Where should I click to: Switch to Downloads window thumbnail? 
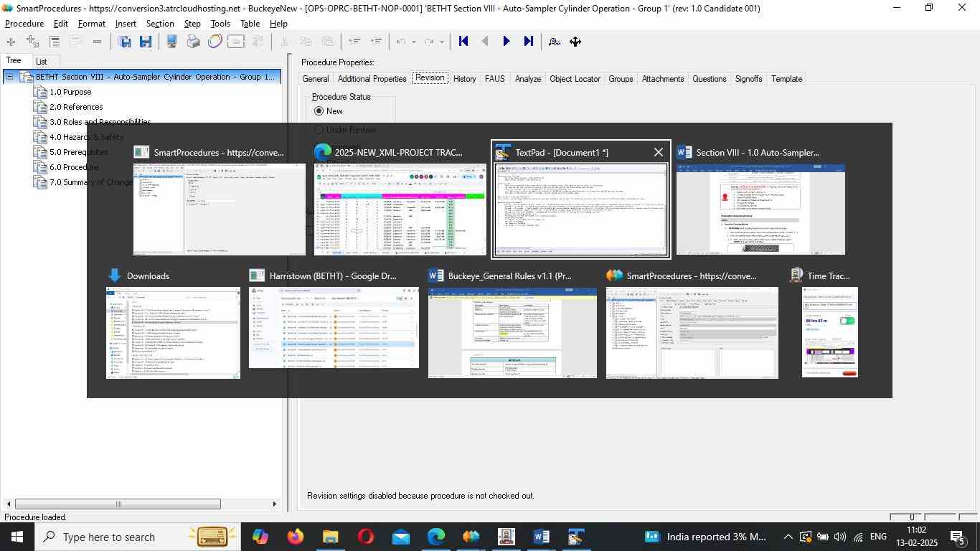click(x=173, y=333)
